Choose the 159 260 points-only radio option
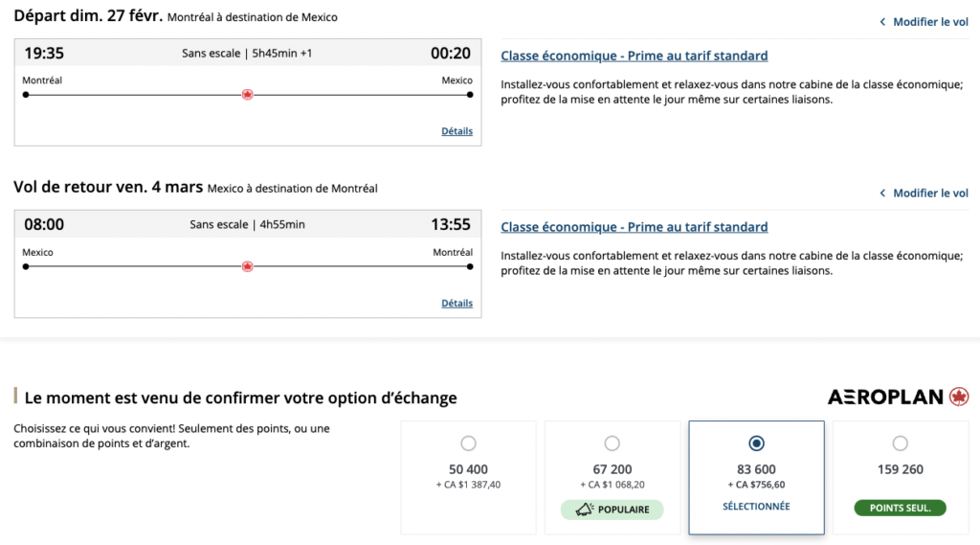Image resolution: width=980 pixels, height=545 pixels. coord(901,443)
